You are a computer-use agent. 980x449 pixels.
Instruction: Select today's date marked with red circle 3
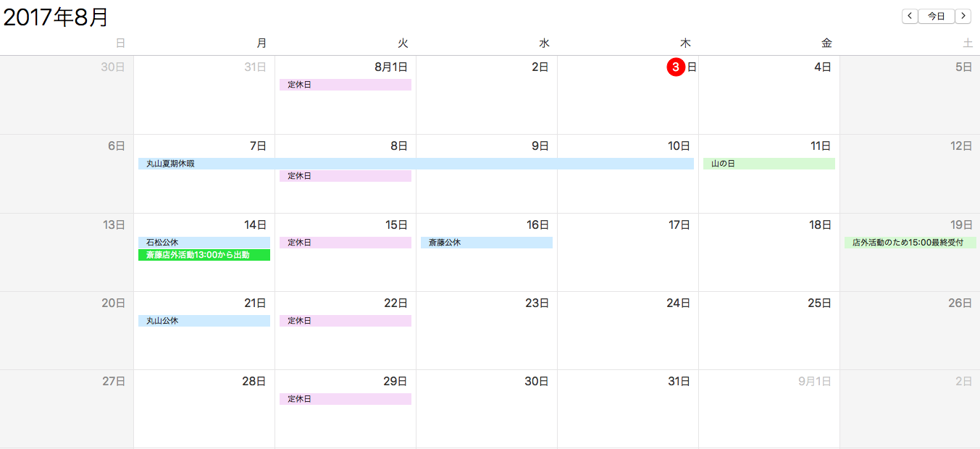(675, 67)
